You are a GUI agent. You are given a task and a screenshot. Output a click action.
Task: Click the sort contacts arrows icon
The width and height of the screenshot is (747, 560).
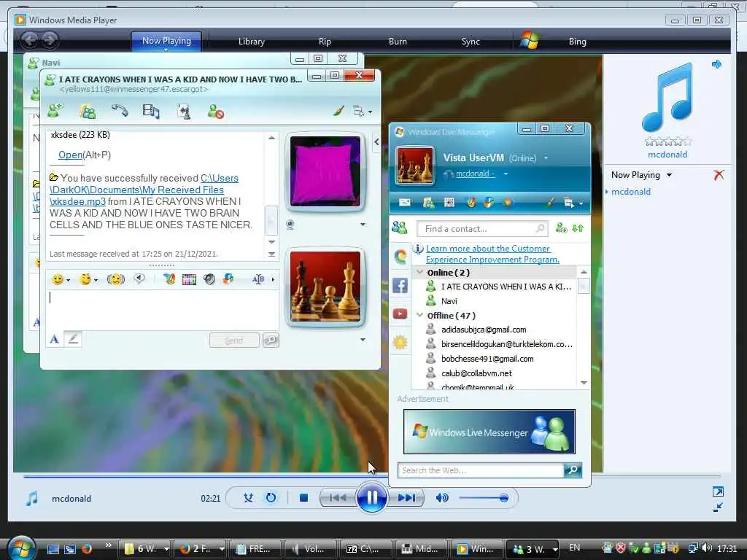click(x=578, y=228)
